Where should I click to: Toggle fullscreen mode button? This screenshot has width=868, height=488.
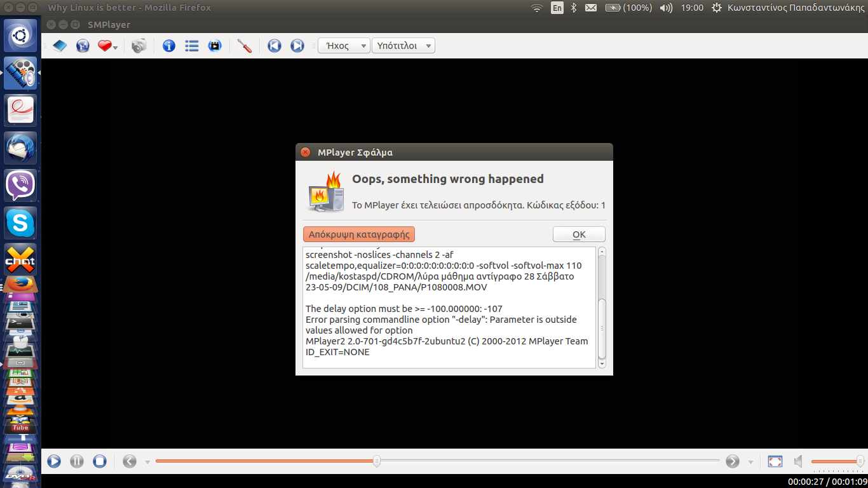775,461
